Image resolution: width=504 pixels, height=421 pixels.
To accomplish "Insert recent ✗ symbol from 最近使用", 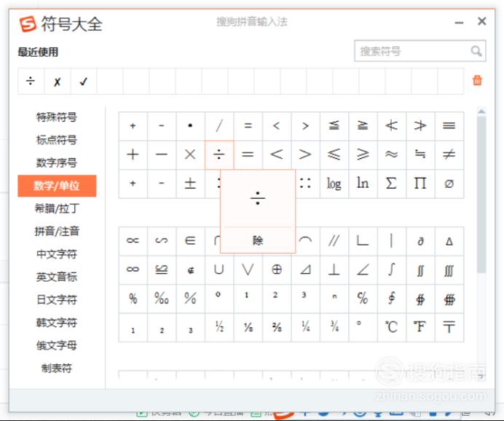I will [x=58, y=81].
